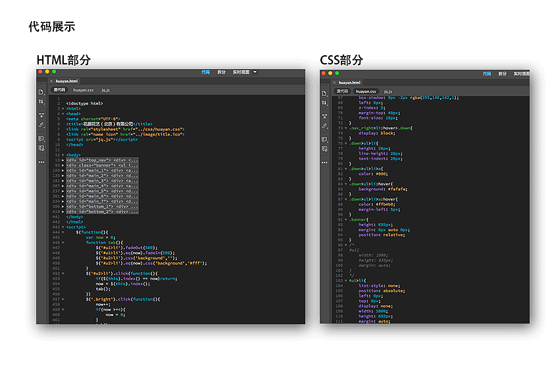Image resolution: width=554 pixels, height=392 pixels.
Task: Open jq.js related file in HTML window
Action: tap(106, 90)
